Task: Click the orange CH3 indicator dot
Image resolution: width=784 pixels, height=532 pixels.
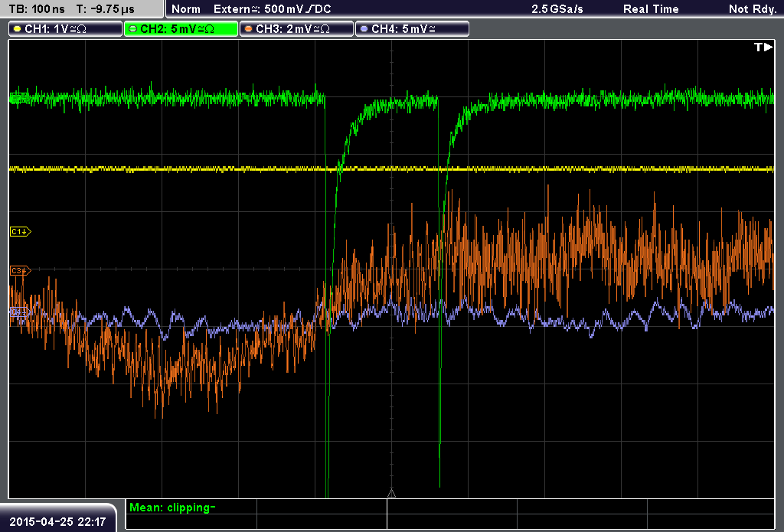Action: pyautogui.click(x=249, y=29)
